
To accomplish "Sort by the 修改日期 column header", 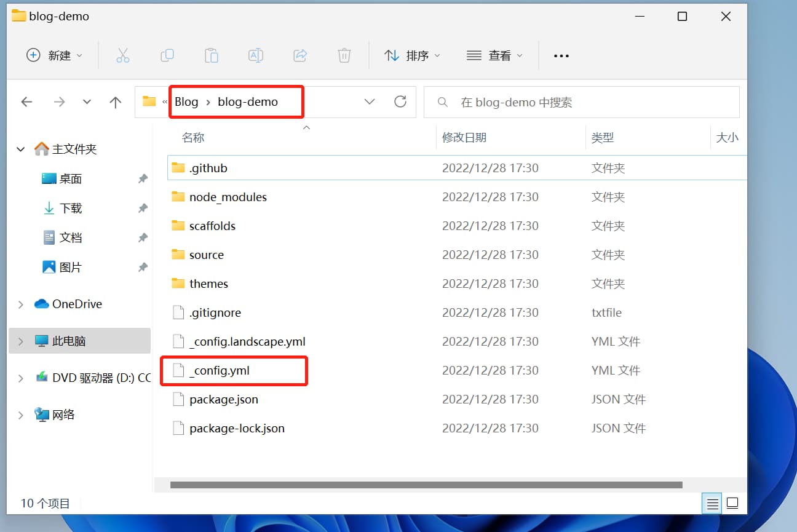I will (x=464, y=138).
